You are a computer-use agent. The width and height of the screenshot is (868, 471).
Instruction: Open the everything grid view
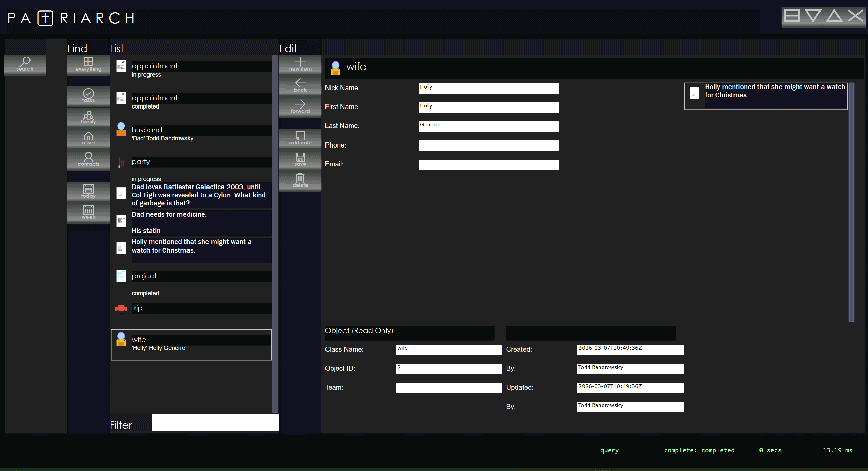(88, 64)
